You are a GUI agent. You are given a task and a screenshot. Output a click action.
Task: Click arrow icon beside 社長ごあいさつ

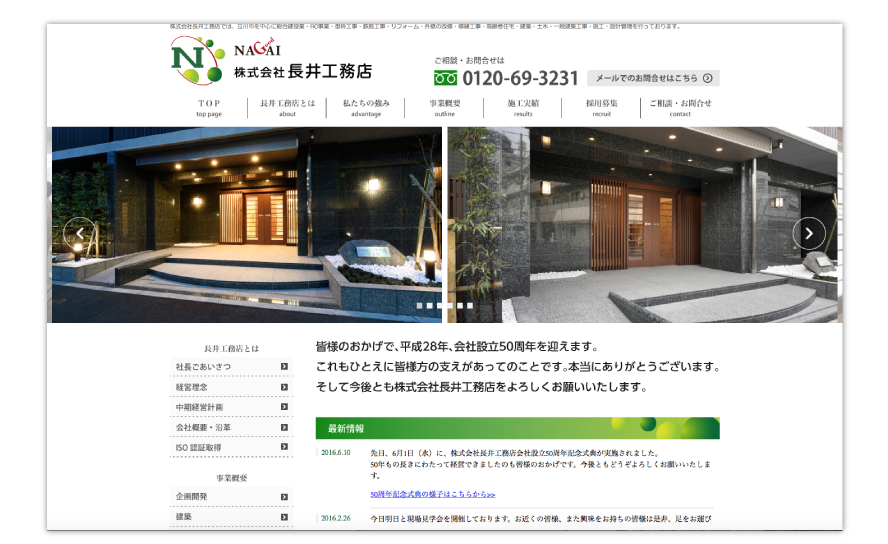[x=284, y=367]
